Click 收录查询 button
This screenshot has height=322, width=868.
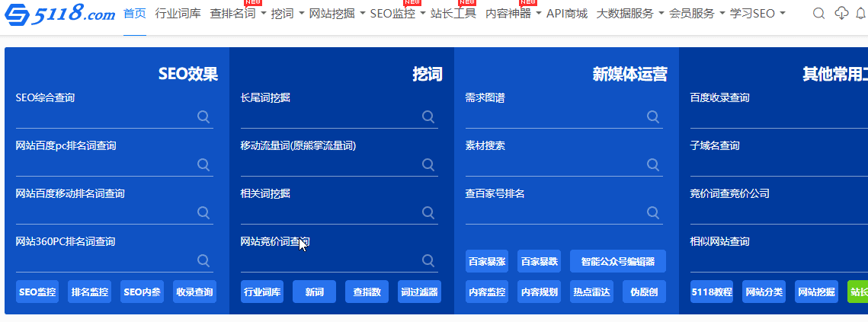pyautogui.click(x=194, y=292)
